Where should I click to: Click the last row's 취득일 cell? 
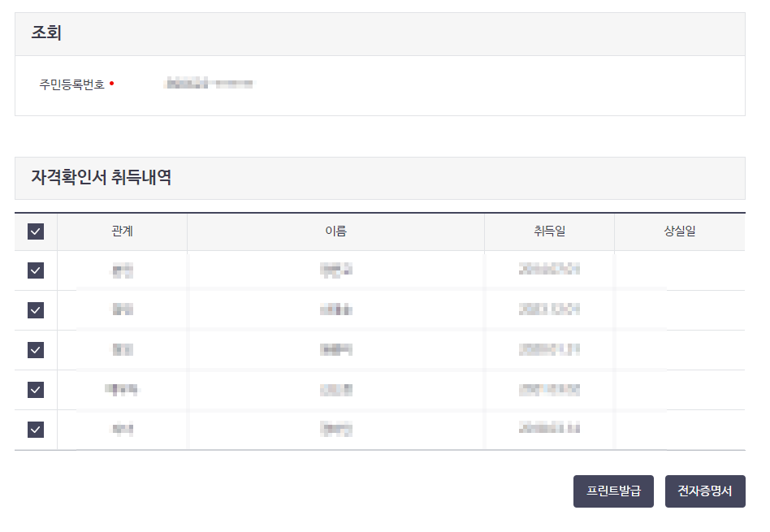point(549,429)
